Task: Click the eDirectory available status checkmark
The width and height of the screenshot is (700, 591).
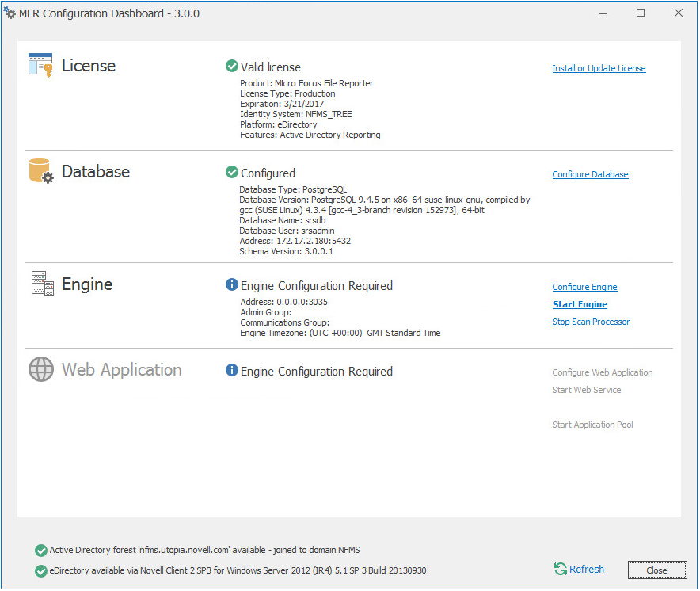Action: point(41,570)
